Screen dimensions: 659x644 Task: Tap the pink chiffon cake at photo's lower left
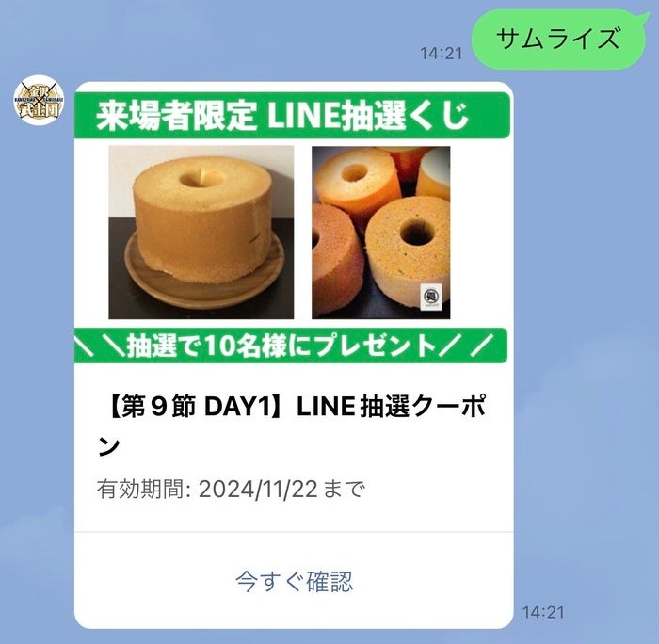click(335, 263)
